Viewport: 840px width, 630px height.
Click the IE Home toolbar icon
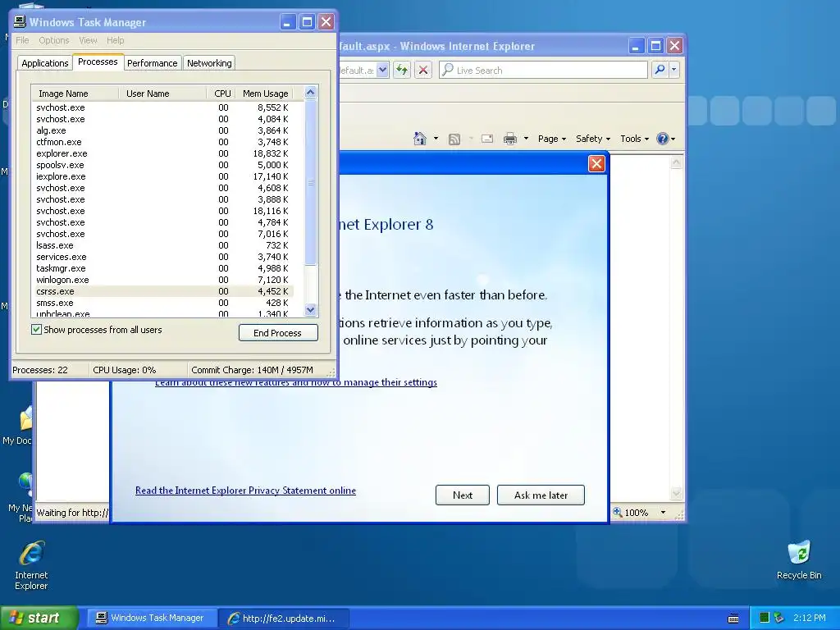[x=420, y=139]
